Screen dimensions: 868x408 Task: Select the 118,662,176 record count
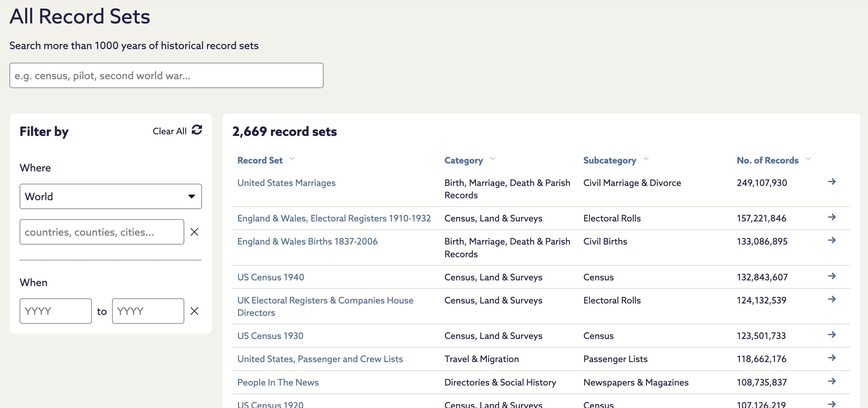[761, 359]
